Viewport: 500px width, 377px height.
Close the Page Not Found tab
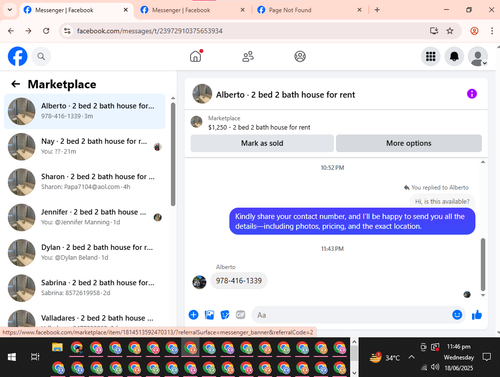point(359,10)
